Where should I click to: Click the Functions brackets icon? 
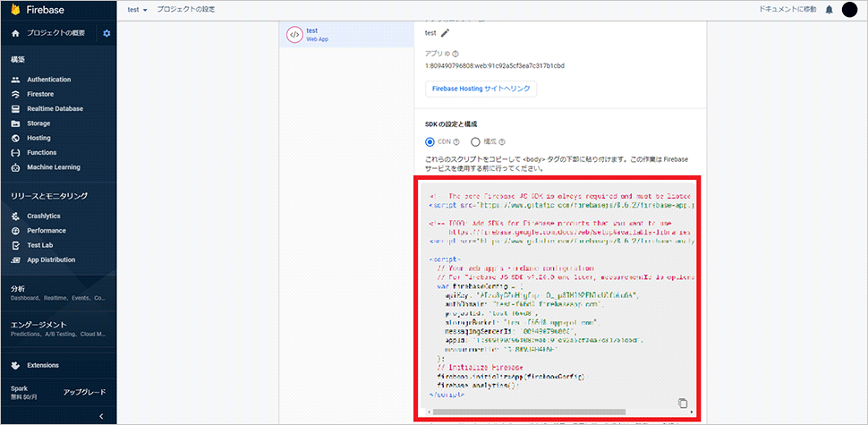tap(15, 153)
